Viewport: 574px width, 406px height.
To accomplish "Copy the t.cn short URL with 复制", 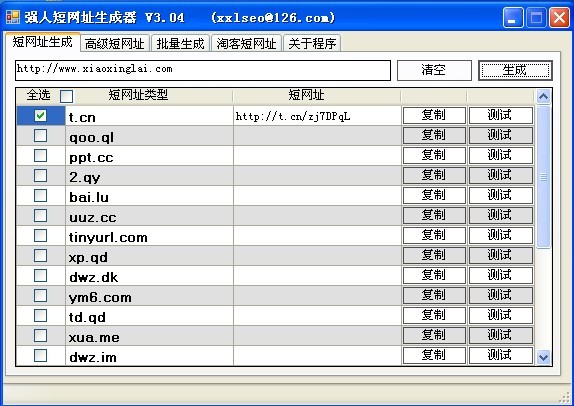I will coord(434,116).
